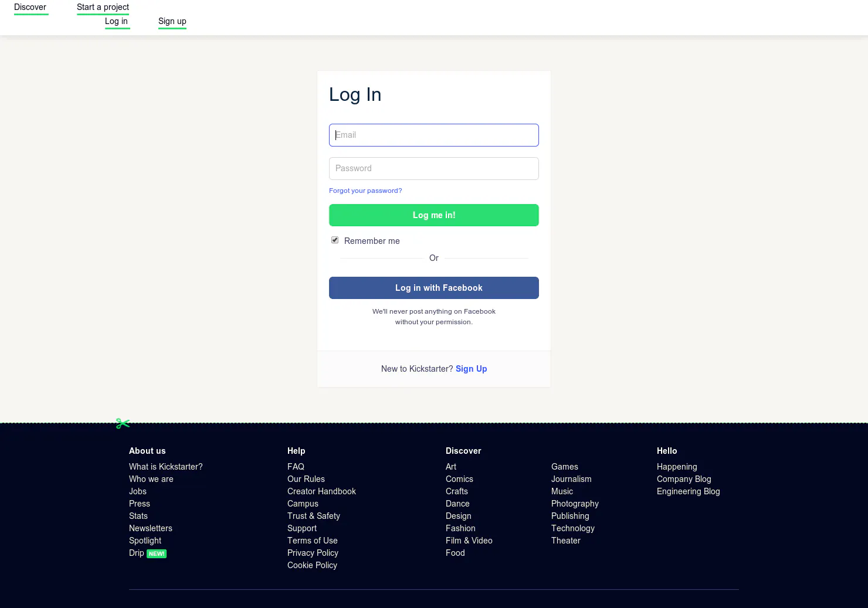The width and height of the screenshot is (868, 608).
Task: Toggle the Remember me checkbox
Action: (335, 240)
